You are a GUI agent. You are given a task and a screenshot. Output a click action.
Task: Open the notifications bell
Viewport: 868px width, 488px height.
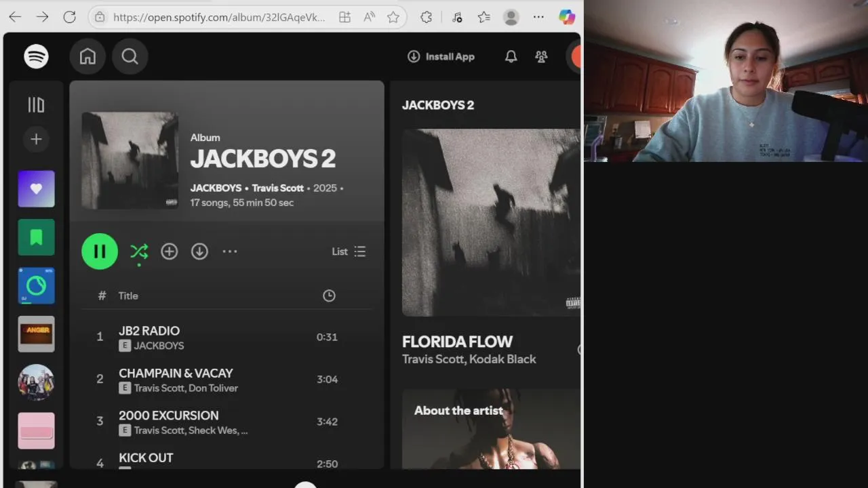pos(511,57)
